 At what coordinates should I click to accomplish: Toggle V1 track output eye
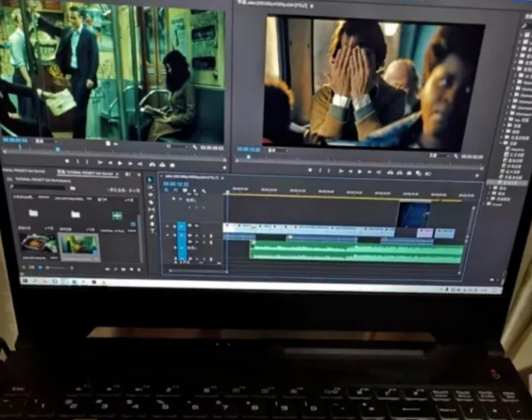[196, 226]
